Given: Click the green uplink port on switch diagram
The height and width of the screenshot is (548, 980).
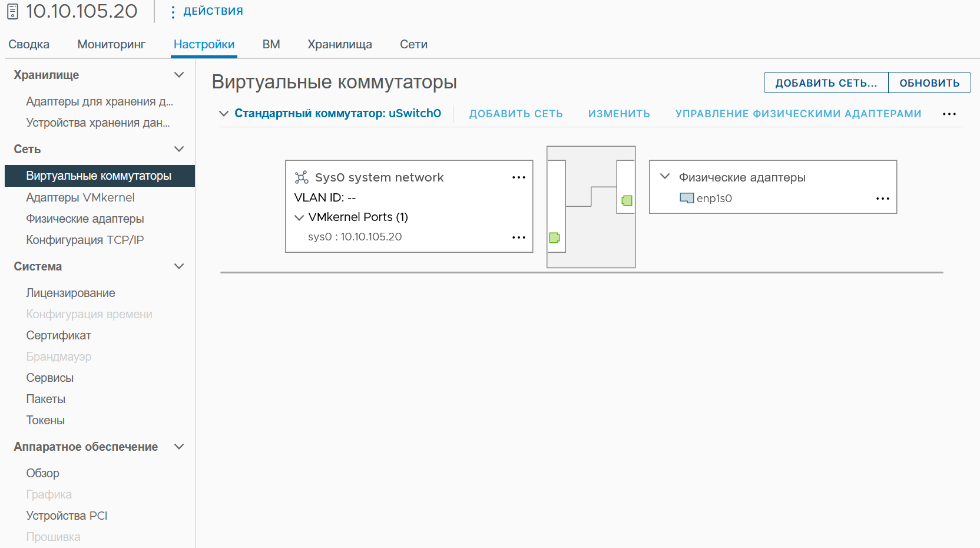Looking at the screenshot, I should point(627,200).
